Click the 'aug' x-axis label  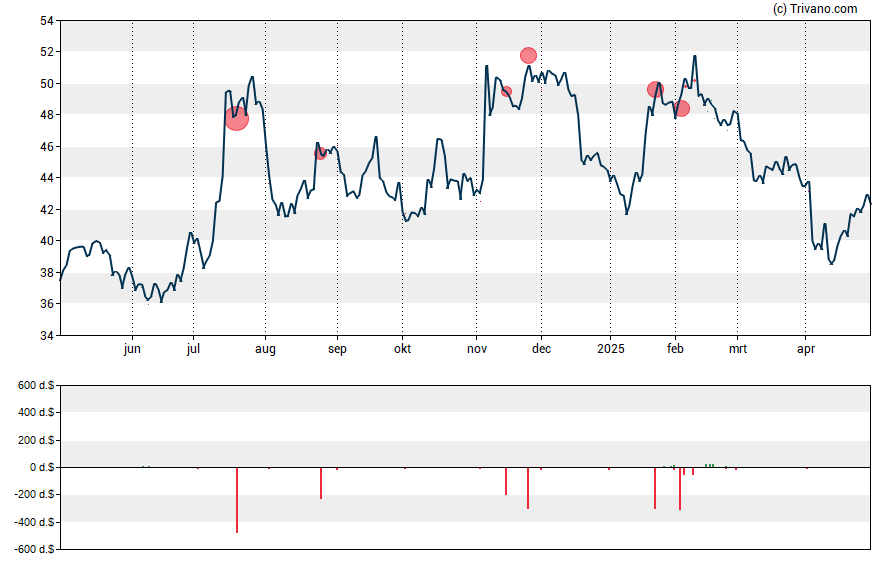(x=265, y=349)
